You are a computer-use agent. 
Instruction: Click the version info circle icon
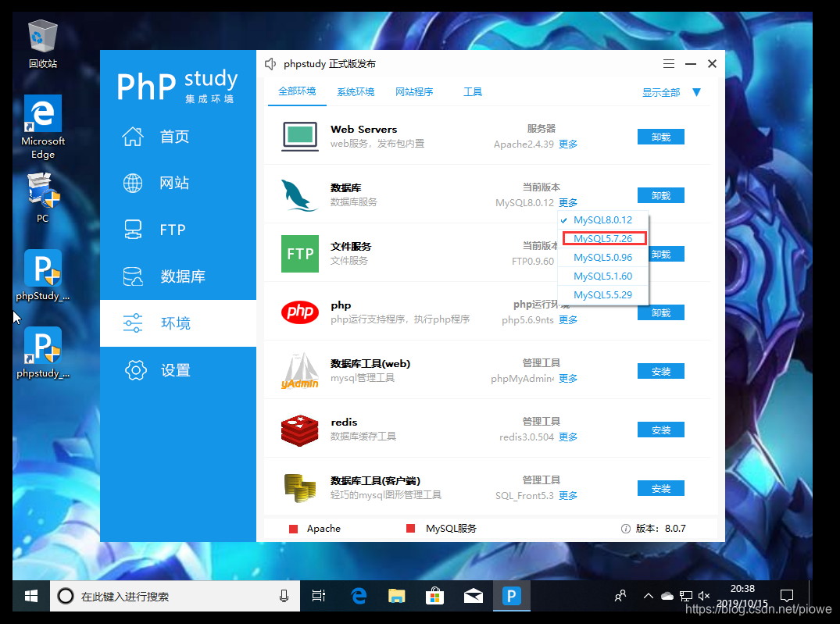[x=625, y=529]
